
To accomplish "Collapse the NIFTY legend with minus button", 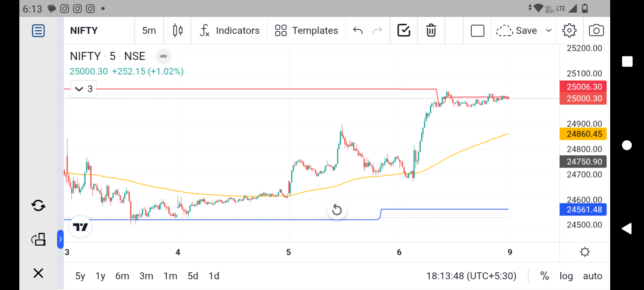I will (163, 56).
